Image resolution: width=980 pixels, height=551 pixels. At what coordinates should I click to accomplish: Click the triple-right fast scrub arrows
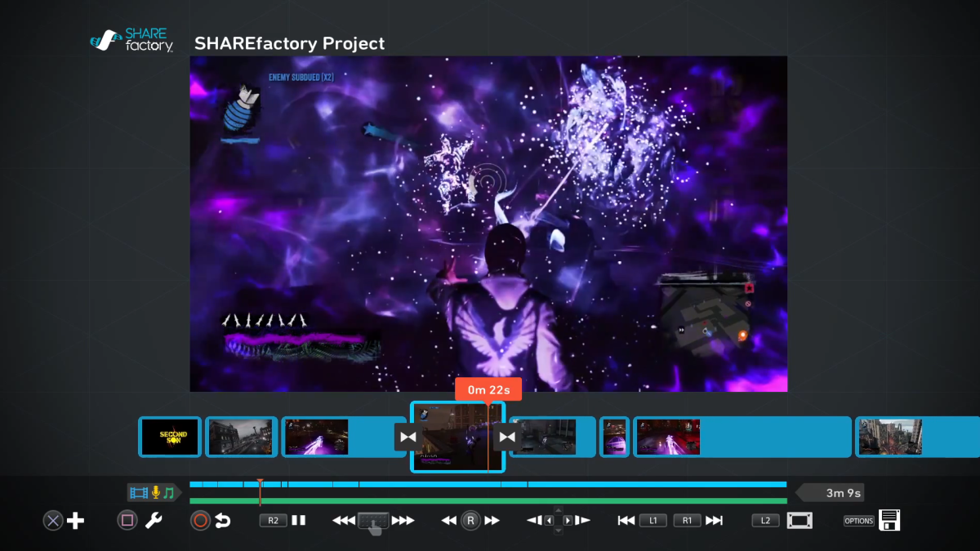coord(403,521)
